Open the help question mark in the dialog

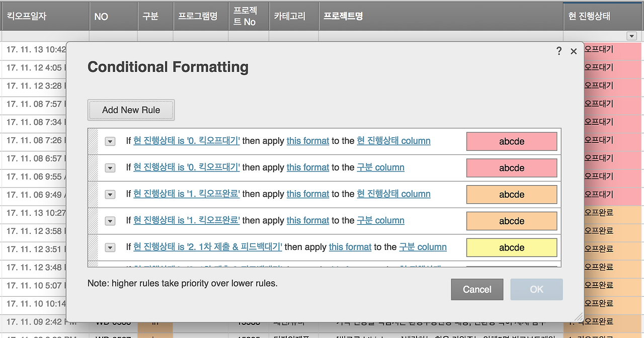point(559,51)
